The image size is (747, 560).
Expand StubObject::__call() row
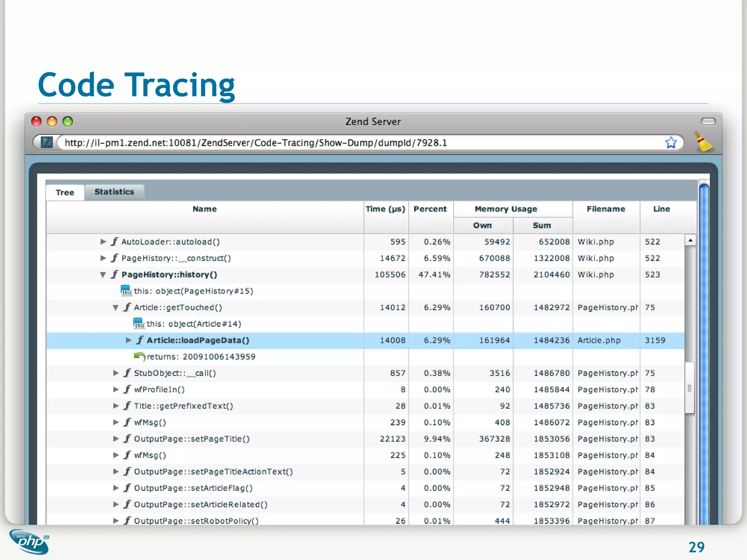pyautogui.click(x=116, y=373)
